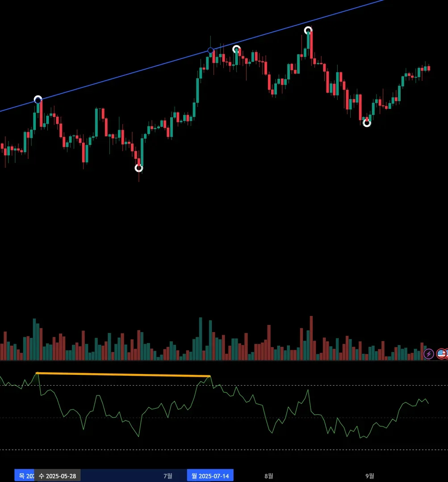Click the purple lightning bolt event icon

(429, 354)
